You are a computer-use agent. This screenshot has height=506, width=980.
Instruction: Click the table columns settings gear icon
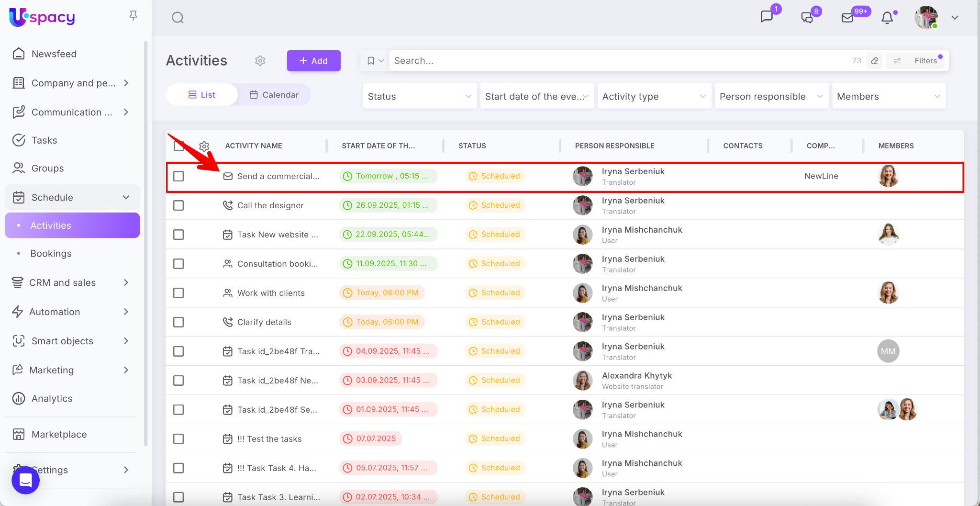point(204,146)
